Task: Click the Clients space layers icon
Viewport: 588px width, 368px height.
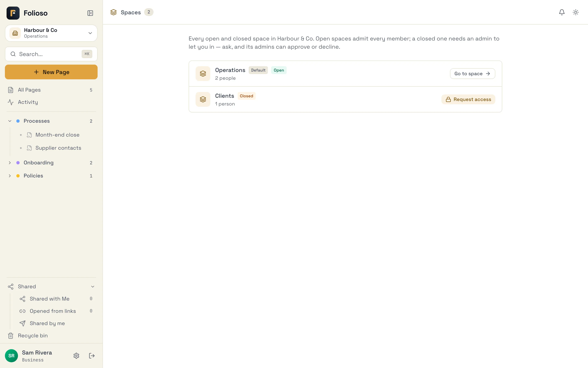Action: click(x=203, y=99)
